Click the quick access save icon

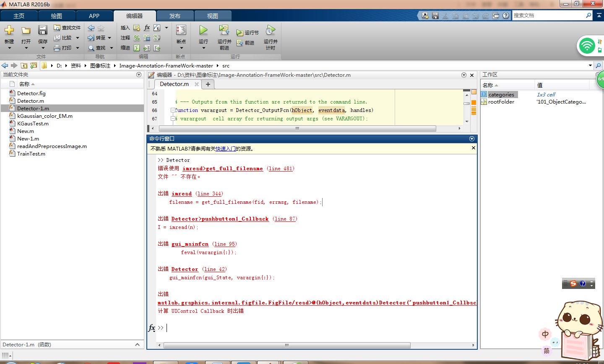point(435,16)
